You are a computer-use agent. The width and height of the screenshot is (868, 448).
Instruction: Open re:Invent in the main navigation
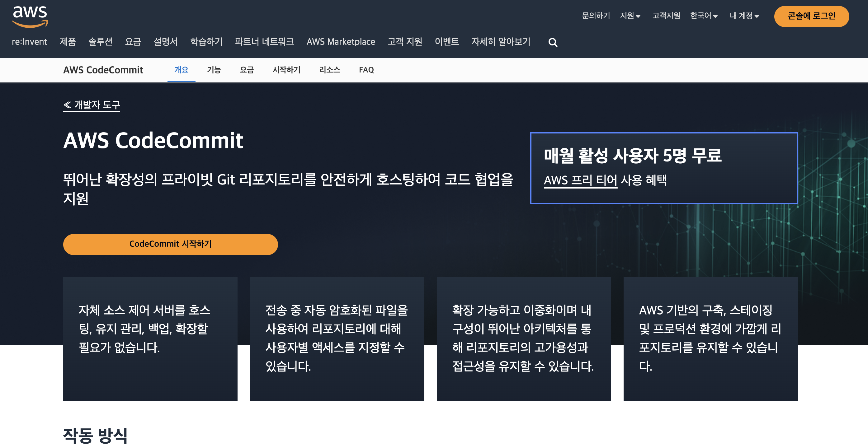(x=29, y=42)
